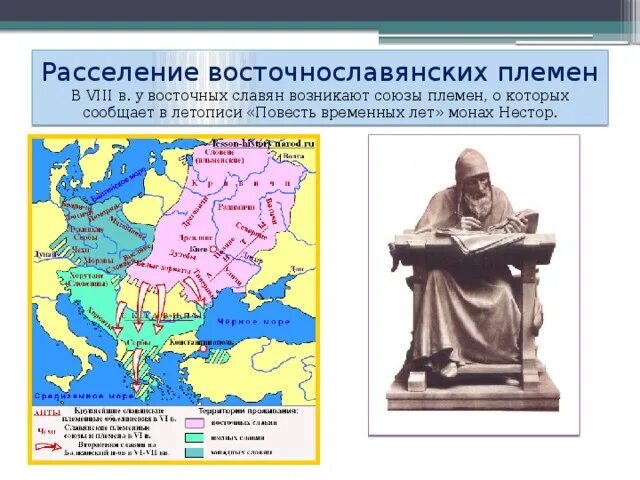Click the "Балтийское море" label on map

(116, 184)
